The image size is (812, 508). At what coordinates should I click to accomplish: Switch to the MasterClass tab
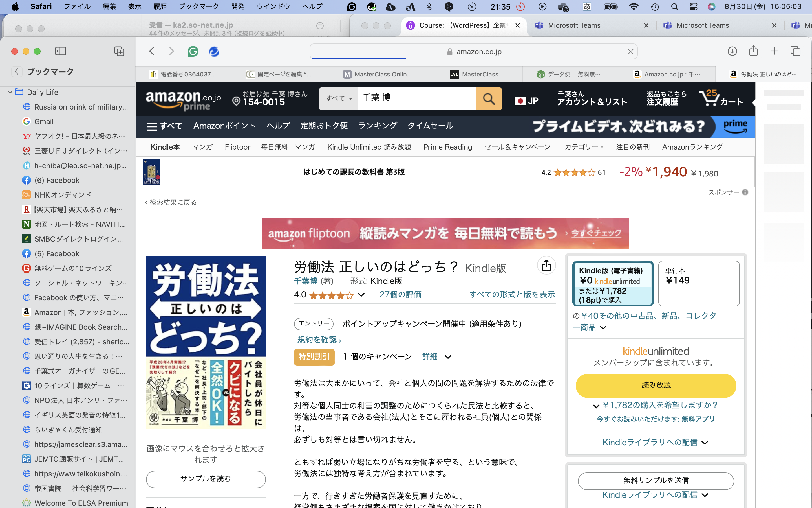[x=474, y=74]
